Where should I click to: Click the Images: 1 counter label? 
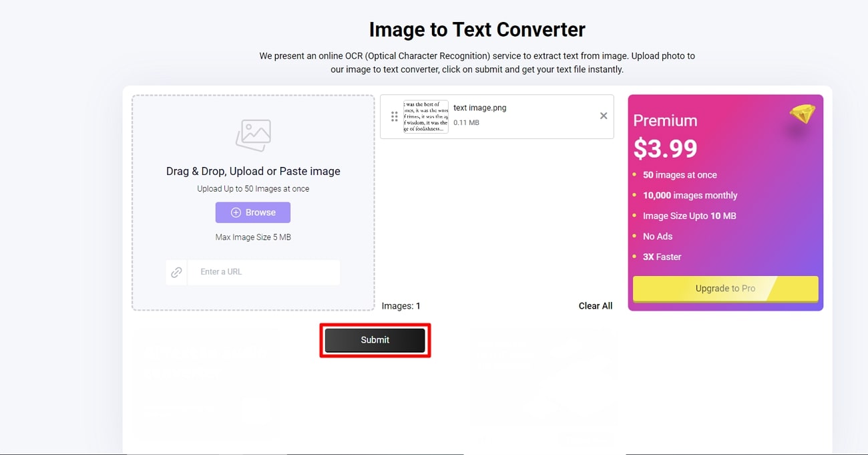click(x=401, y=305)
